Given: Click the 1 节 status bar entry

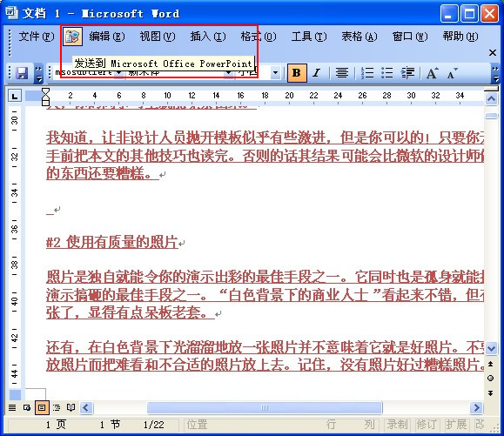Looking at the screenshot, I should (x=110, y=425).
